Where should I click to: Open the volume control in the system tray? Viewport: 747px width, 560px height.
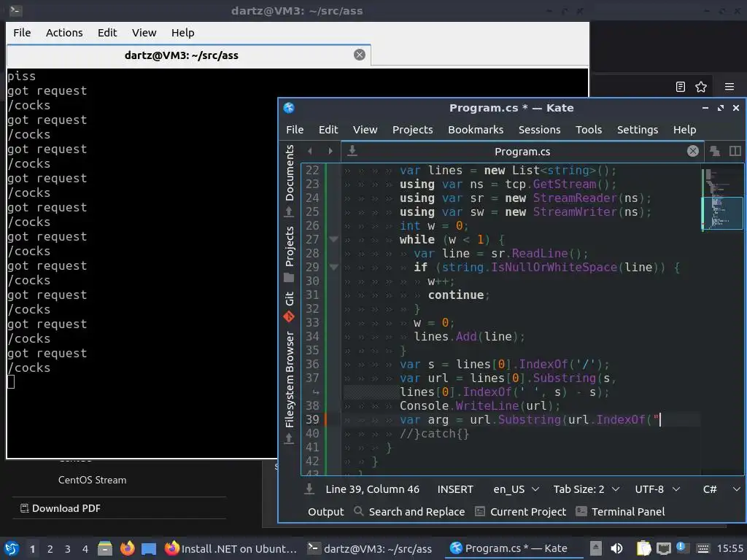pos(616,548)
